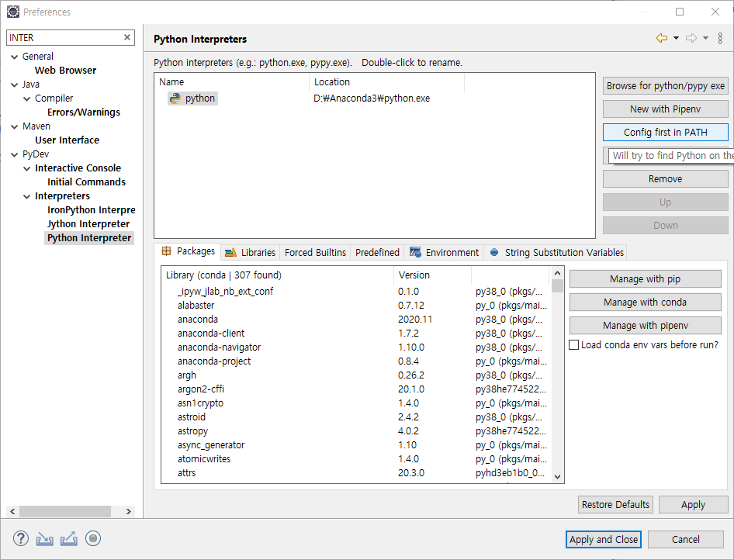Image resolution: width=734 pixels, height=560 pixels.
Task: Select Python Interpreter tree item
Action: point(89,238)
